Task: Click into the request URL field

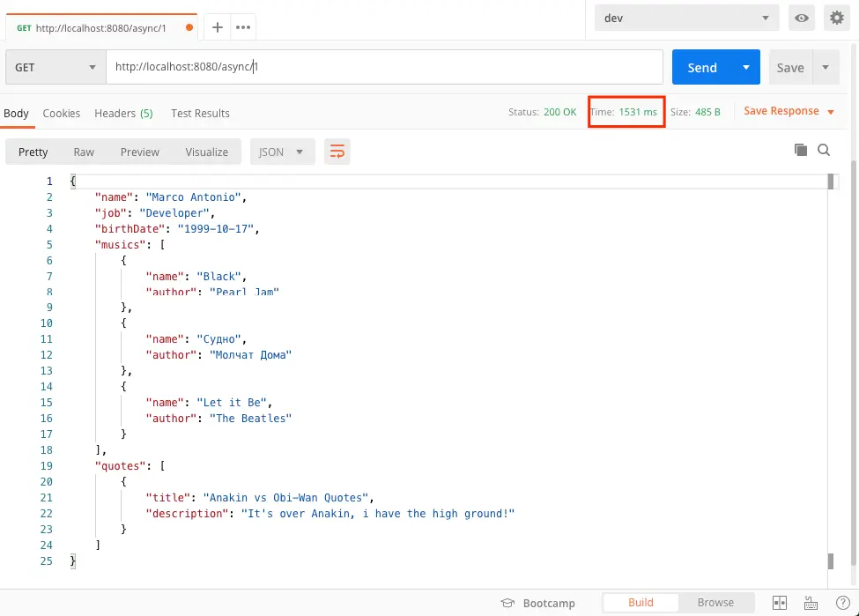Action: [x=384, y=67]
